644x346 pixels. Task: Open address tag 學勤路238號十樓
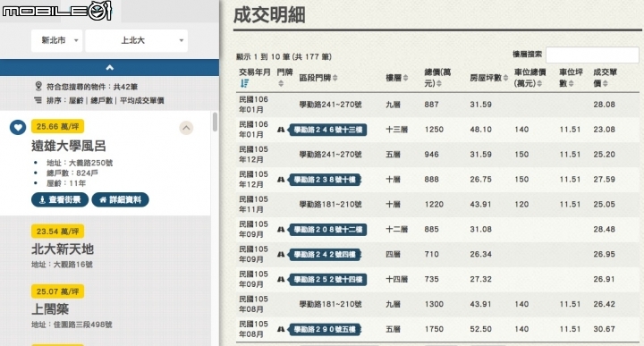(x=325, y=180)
